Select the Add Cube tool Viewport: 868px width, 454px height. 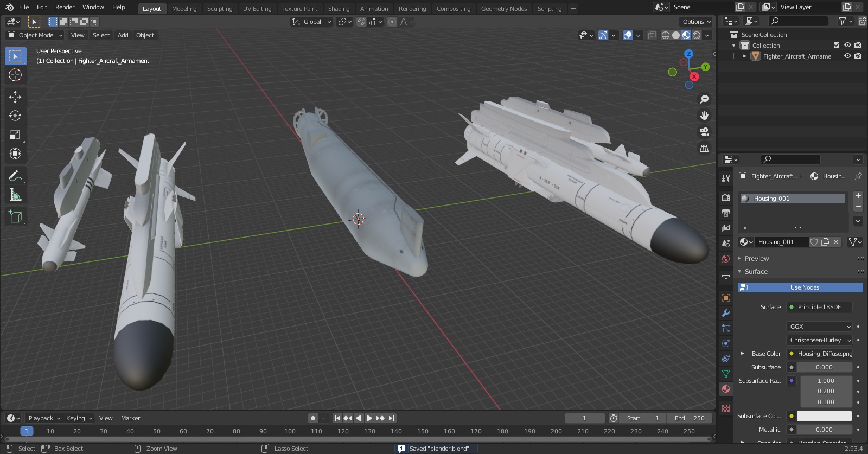(15, 217)
